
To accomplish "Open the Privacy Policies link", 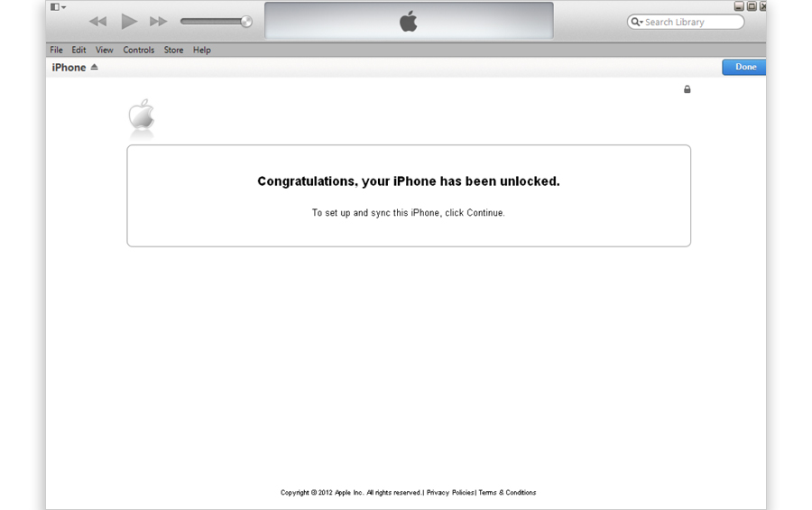I will pos(450,492).
